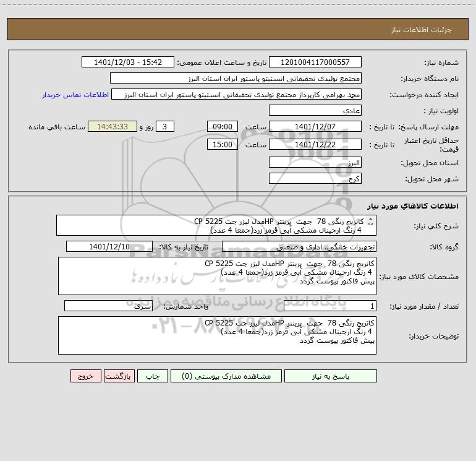Click the شماره نیاز label
Screen dimensions: 476x461
pyautogui.click(x=441, y=63)
